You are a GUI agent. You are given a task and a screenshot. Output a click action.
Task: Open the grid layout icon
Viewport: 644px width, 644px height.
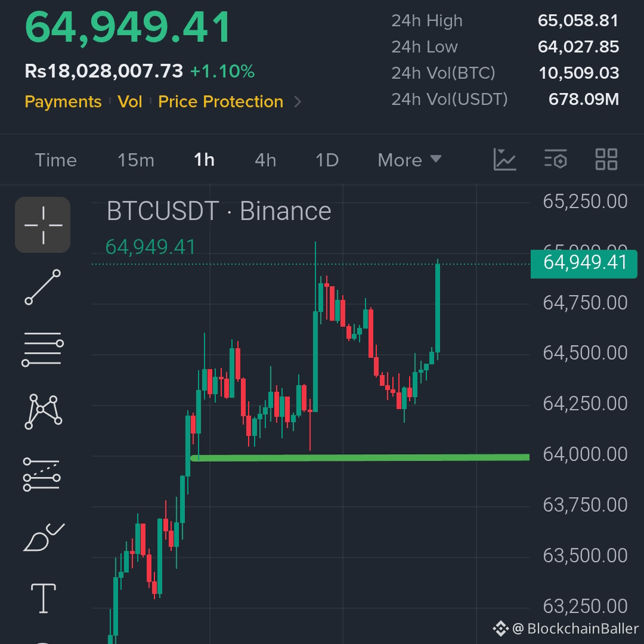tap(606, 159)
